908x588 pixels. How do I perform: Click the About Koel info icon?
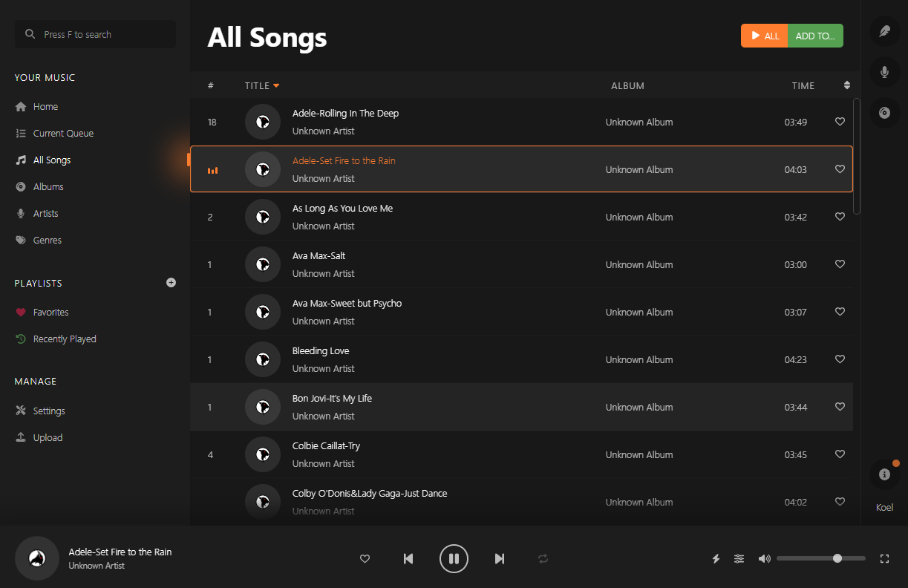[884, 474]
